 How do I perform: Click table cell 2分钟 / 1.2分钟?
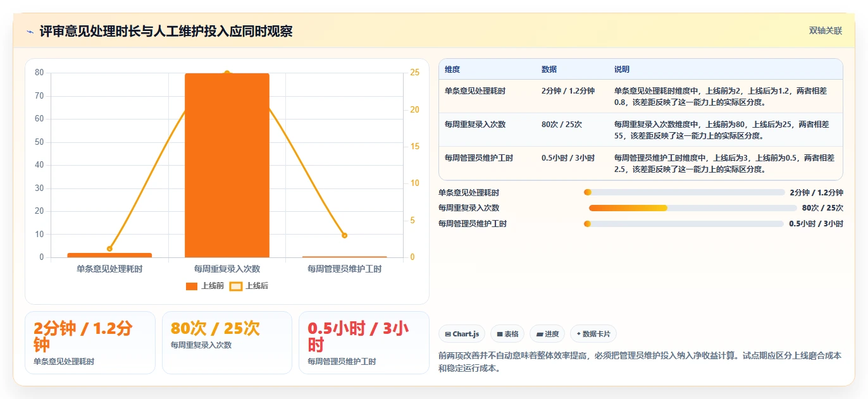tap(568, 91)
